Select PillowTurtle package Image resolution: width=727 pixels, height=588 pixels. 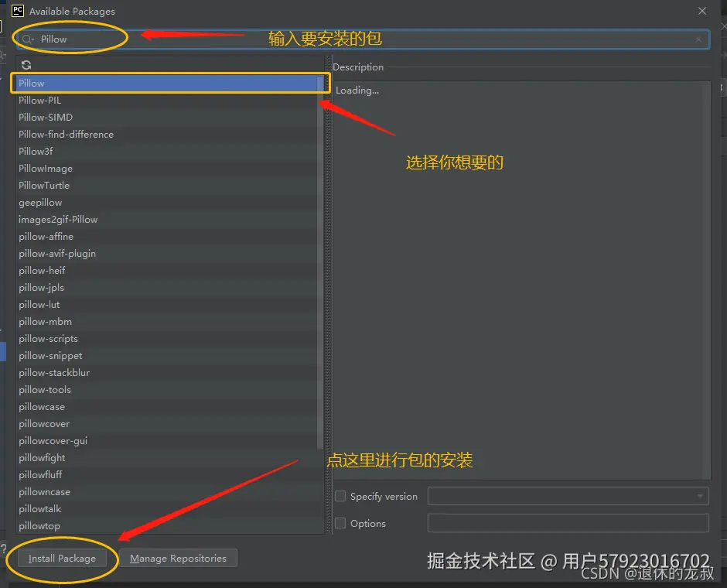pyautogui.click(x=167, y=186)
